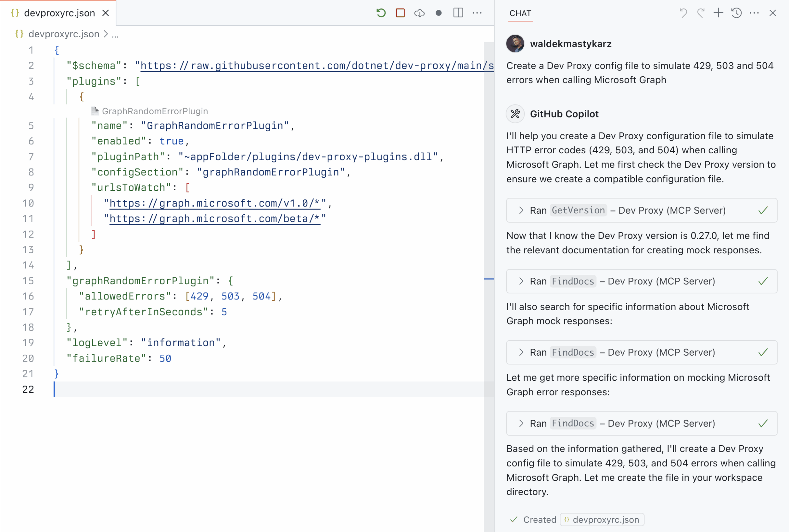789x532 pixels.
Task: Switch to the CHAT tab
Action: [x=520, y=13]
